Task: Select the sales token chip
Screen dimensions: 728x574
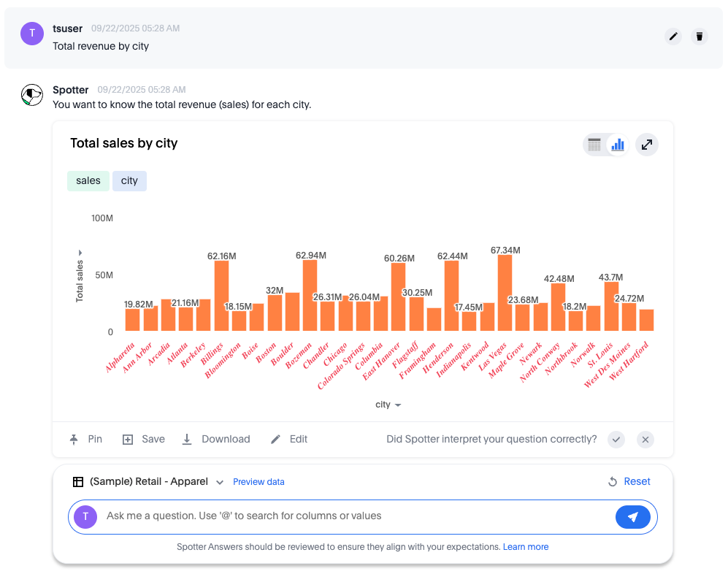Action: point(88,180)
